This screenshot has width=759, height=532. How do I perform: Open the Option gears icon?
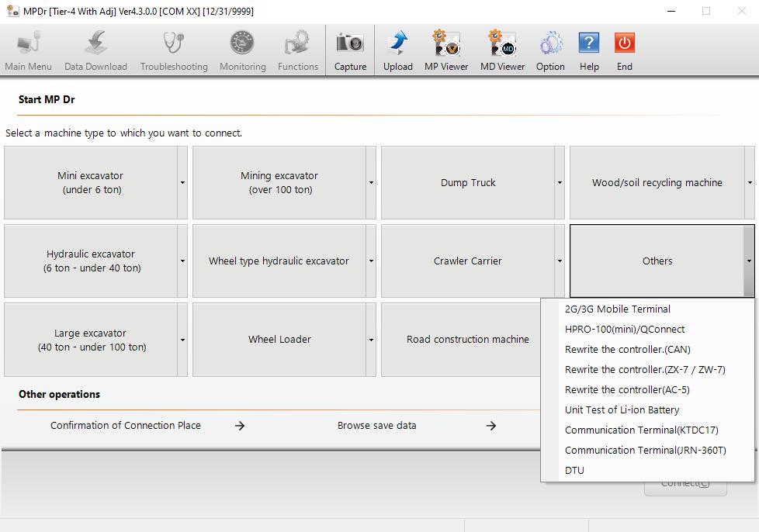(550, 43)
